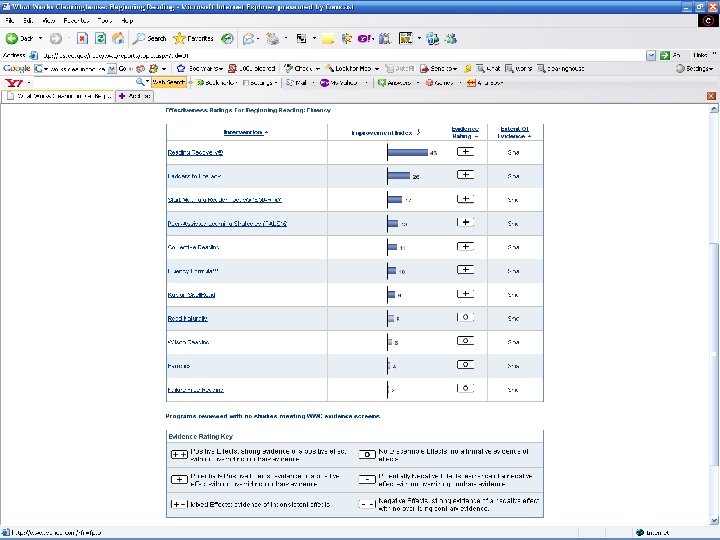The height and width of the screenshot is (540, 720).
Task: Open the Peer-Assisted Learning Strategies link
Action: (x=227, y=224)
